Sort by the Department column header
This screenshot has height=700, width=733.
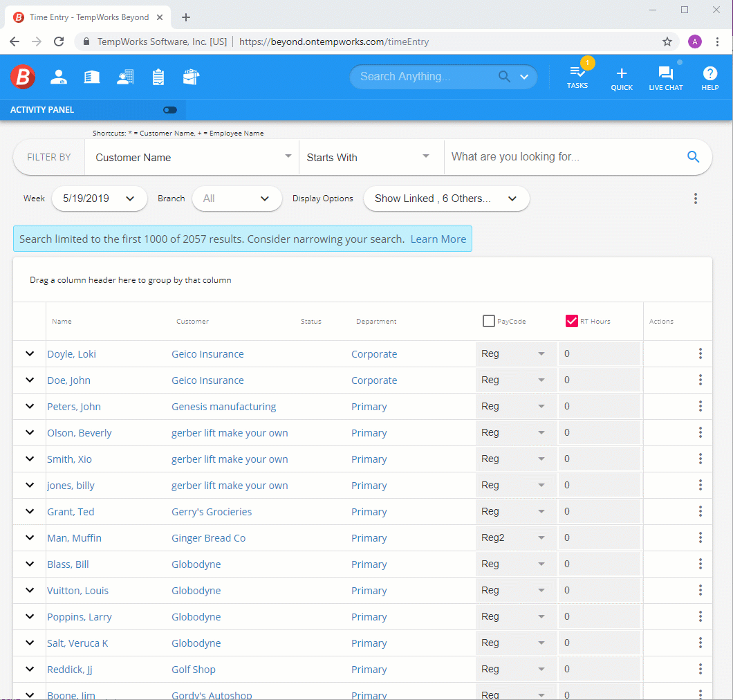pos(376,321)
